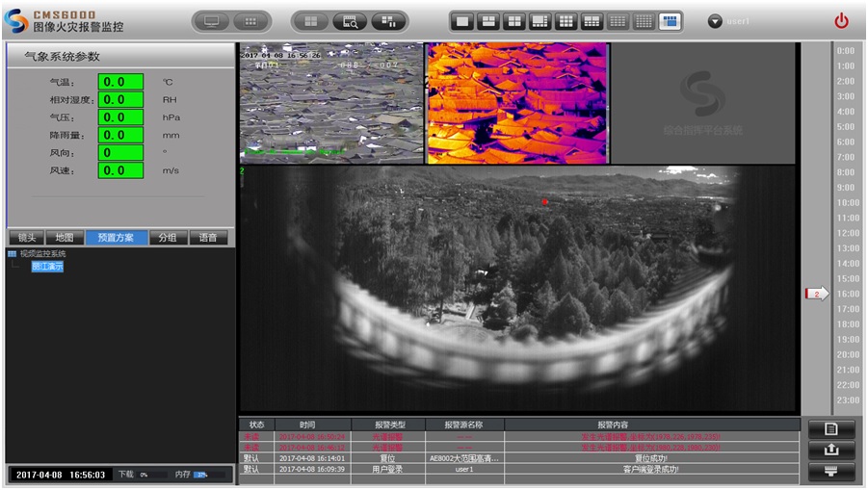Switch to the 地图 tab
Viewport: 868px width, 490px height.
[65, 238]
